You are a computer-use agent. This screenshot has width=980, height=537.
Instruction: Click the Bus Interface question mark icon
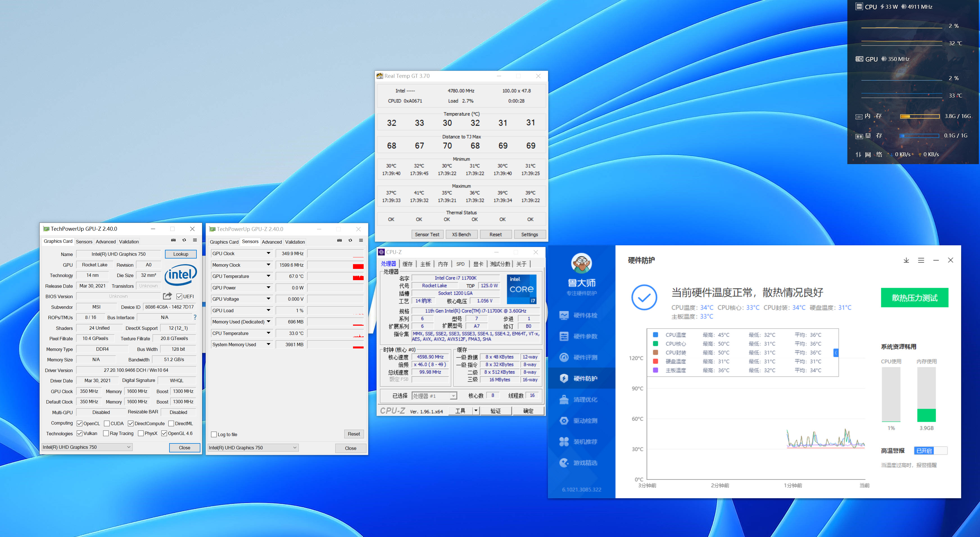click(x=195, y=317)
